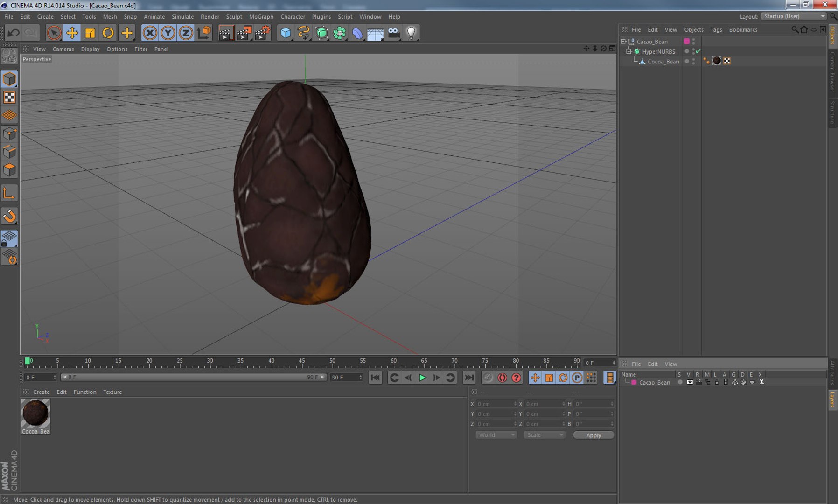The width and height of the screenshot is (838, 504).
Task: Record active objects keyframe
Action: [x=488, y=378]
